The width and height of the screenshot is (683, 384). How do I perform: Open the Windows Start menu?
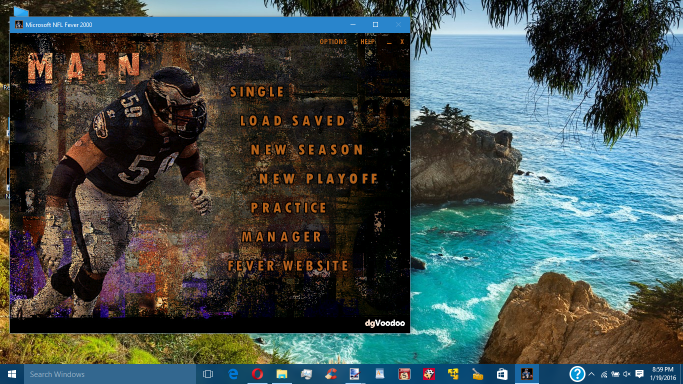coord(12,374)
